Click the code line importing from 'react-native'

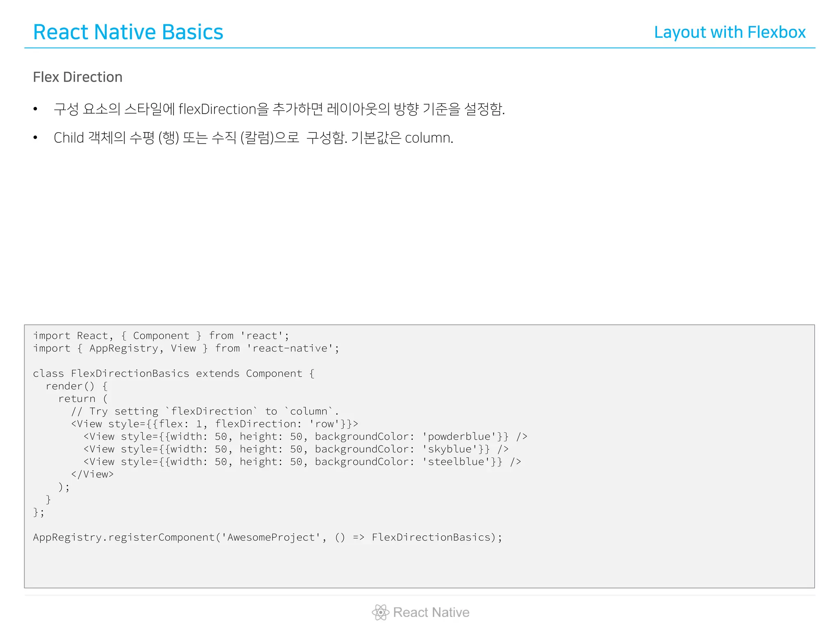(186, 349)
